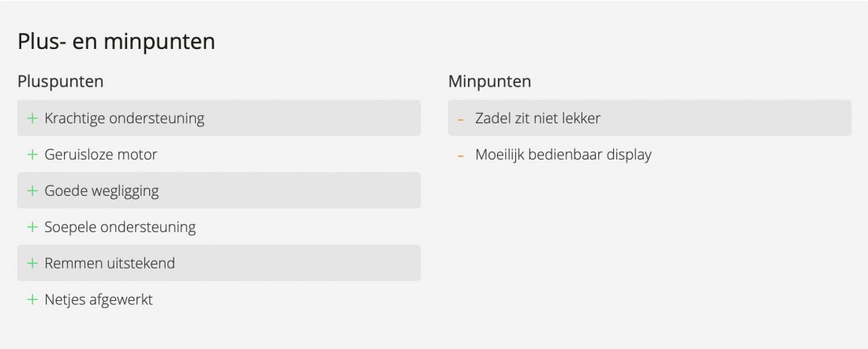This screenshot has width=868, height=349.
Task: Select the Netjes afgewerkt item
Action: pos(99,300)
